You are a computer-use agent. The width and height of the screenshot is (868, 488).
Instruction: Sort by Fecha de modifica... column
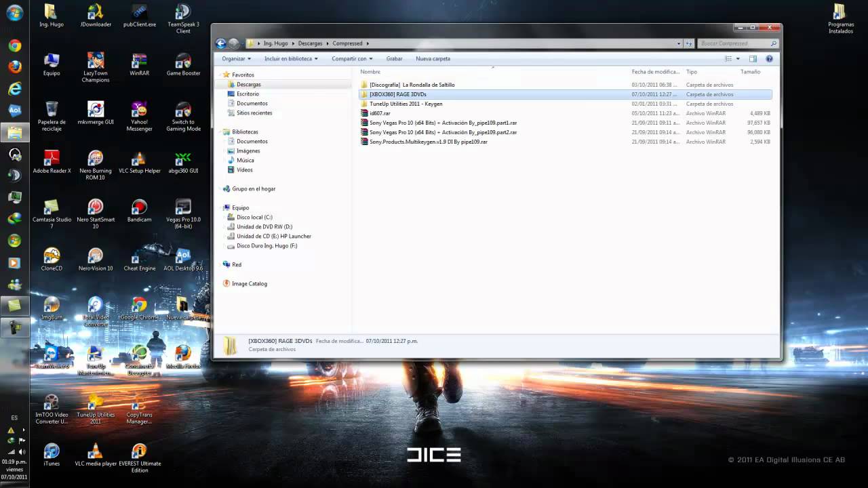click(656, 72)
